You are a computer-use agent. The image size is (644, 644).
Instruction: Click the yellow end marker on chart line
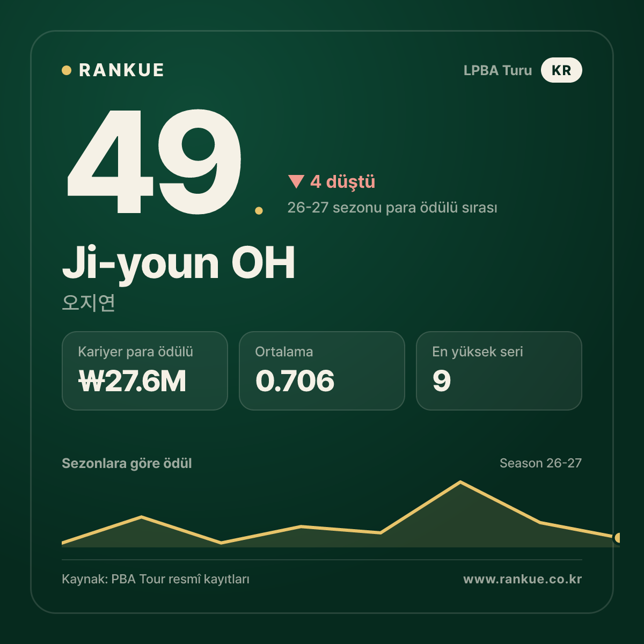[617, 538]
